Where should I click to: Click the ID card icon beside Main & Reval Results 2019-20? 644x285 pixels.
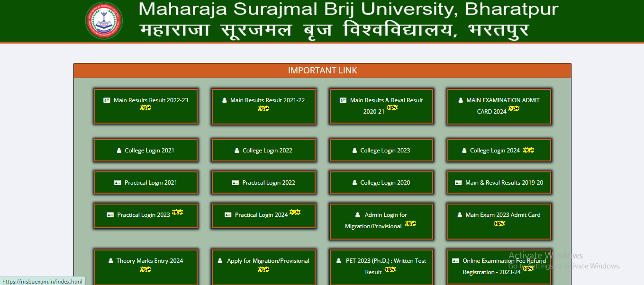coord(458,183)
